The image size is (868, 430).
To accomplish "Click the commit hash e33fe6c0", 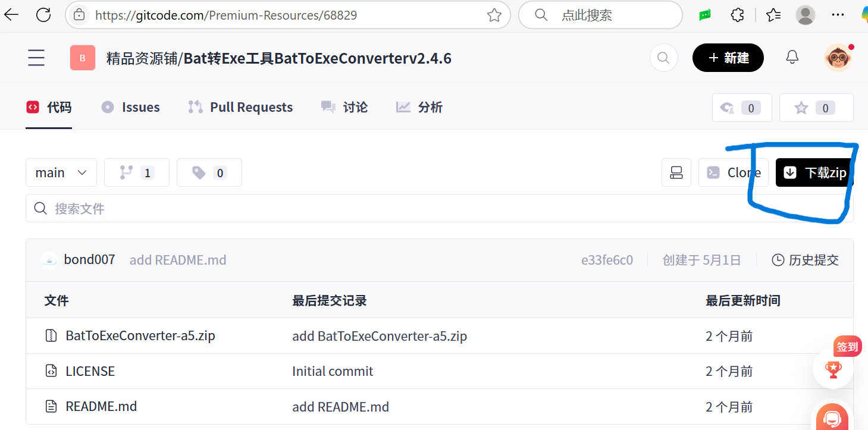I will click(x=607, y=259).
